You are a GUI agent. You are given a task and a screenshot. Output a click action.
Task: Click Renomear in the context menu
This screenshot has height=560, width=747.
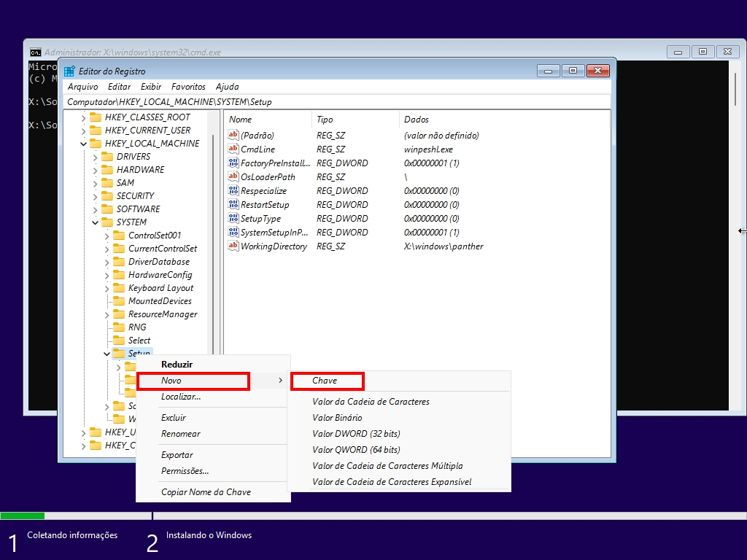213,434
